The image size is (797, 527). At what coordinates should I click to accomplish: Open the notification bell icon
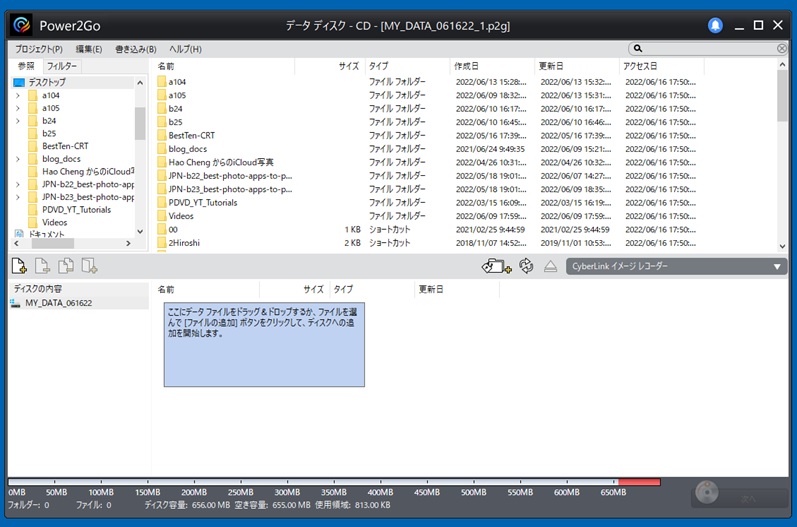point(715,25)
